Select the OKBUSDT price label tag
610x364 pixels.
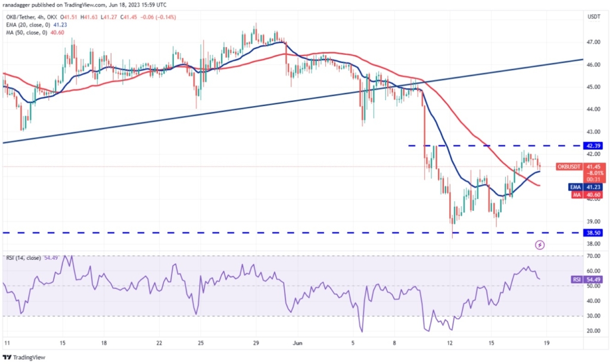(x=569, y=167)
